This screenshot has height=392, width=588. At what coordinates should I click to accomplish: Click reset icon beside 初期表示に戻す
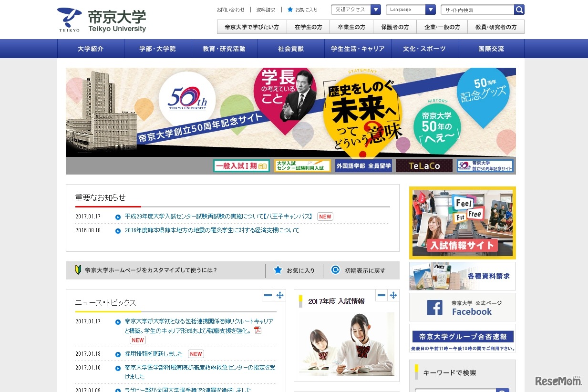pyautogui.click(x=335, y=270)
